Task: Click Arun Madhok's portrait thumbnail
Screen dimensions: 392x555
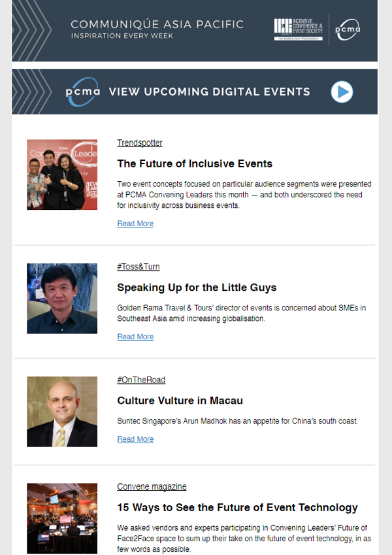Action: tap(62, 412)
